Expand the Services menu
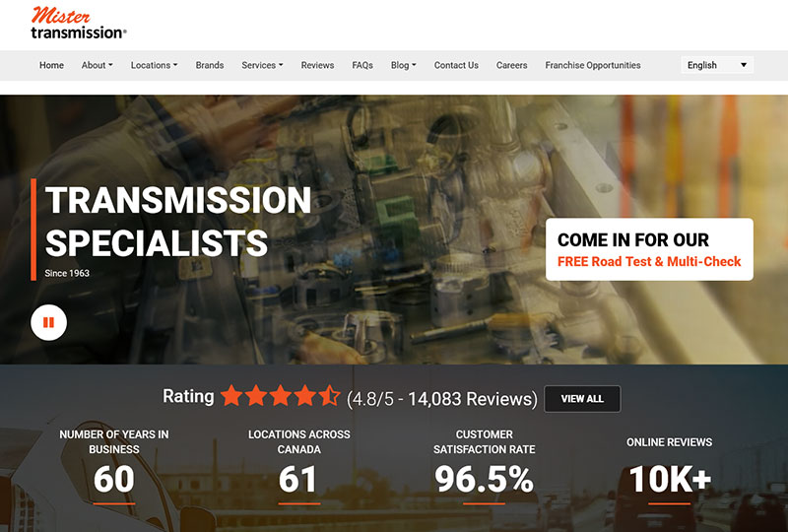Viewport: 788px width, 532px height. pos(262,65)
